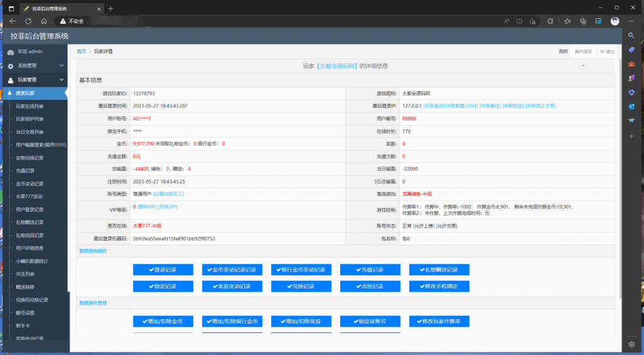Click the dashboard icon beside 欢迎 admin

tap(11, 52)
